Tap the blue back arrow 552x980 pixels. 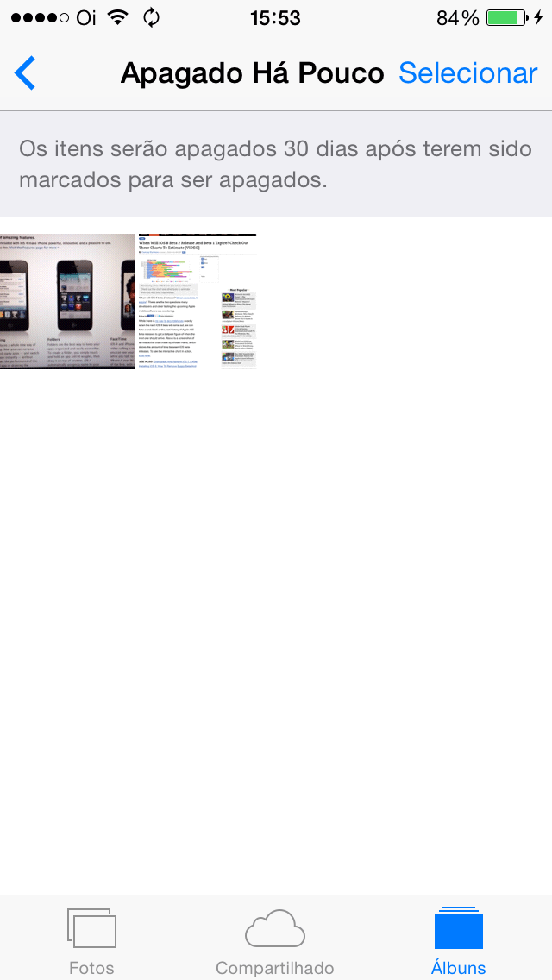24,73
